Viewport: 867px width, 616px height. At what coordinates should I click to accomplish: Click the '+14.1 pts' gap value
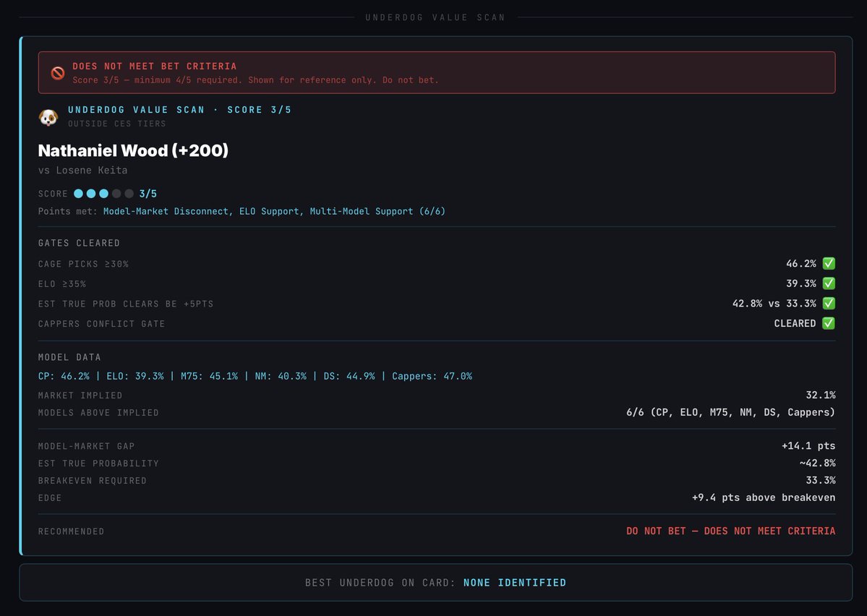point(808,445)
